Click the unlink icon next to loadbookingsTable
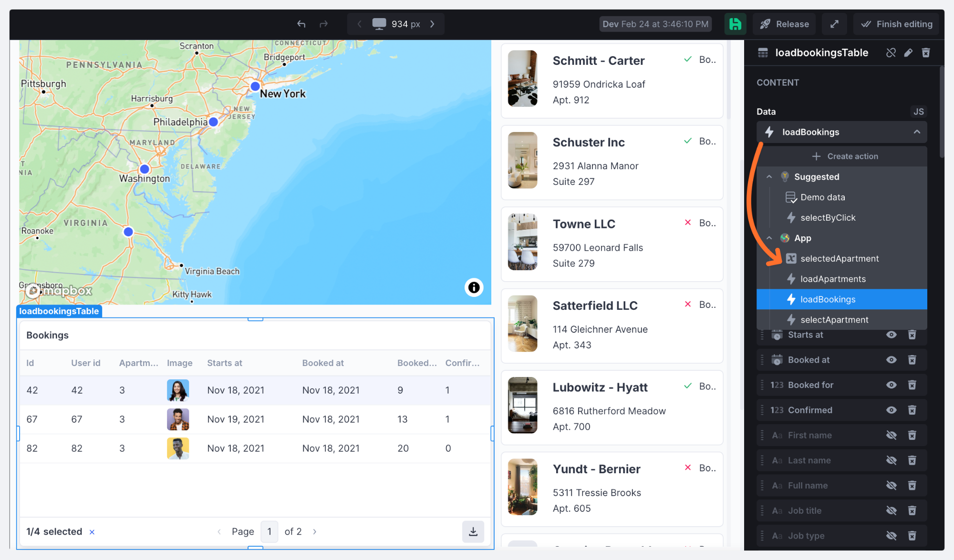The height and width of the screenshot is (560, 954). 891,53
